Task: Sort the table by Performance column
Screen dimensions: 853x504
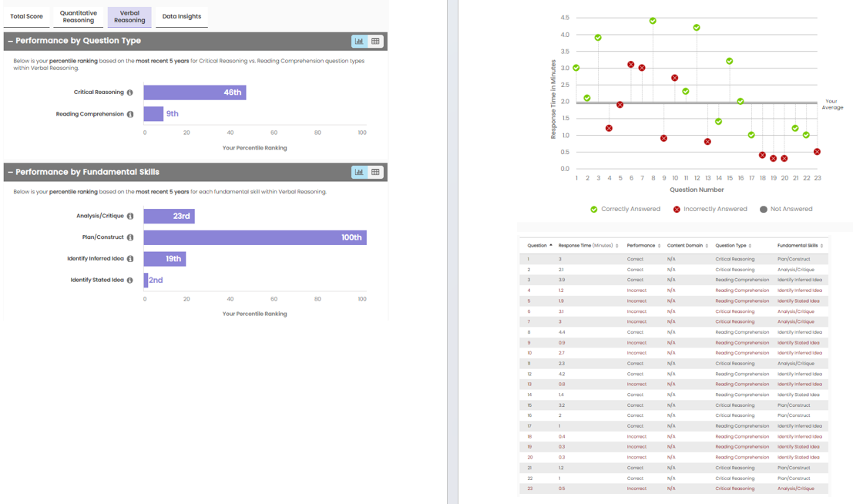Action: (x=643, y=246)
